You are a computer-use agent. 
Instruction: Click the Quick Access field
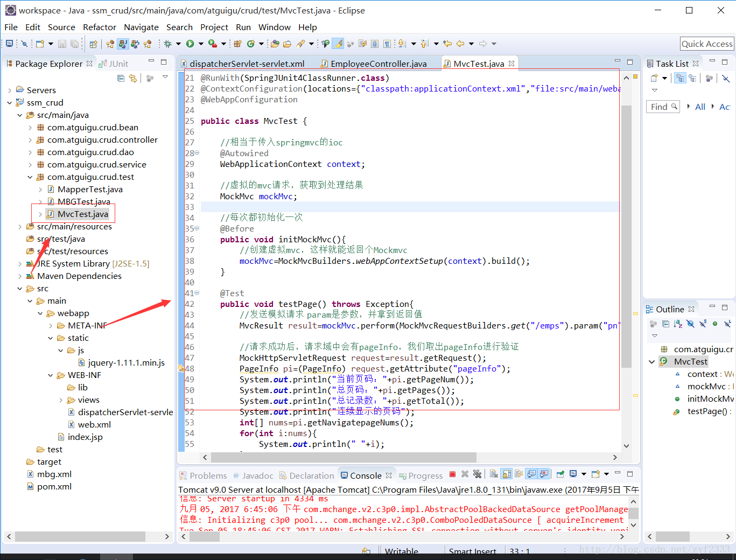tap(707, 44)
